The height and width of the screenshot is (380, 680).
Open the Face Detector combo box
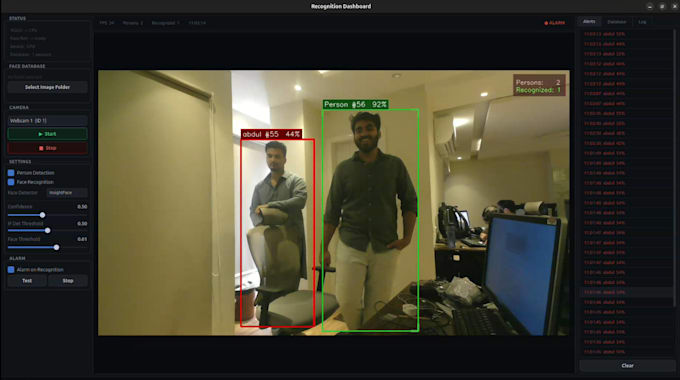tap(67, 193)
